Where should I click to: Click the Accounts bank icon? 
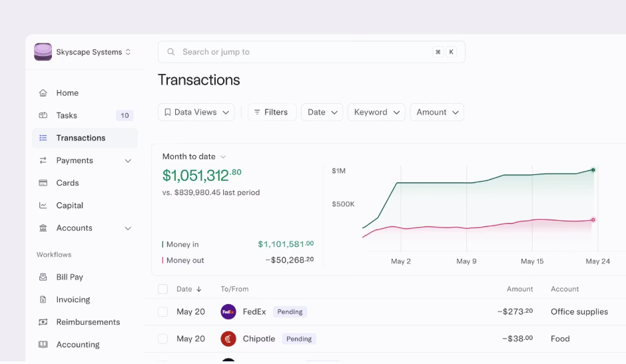click(43, 228)
